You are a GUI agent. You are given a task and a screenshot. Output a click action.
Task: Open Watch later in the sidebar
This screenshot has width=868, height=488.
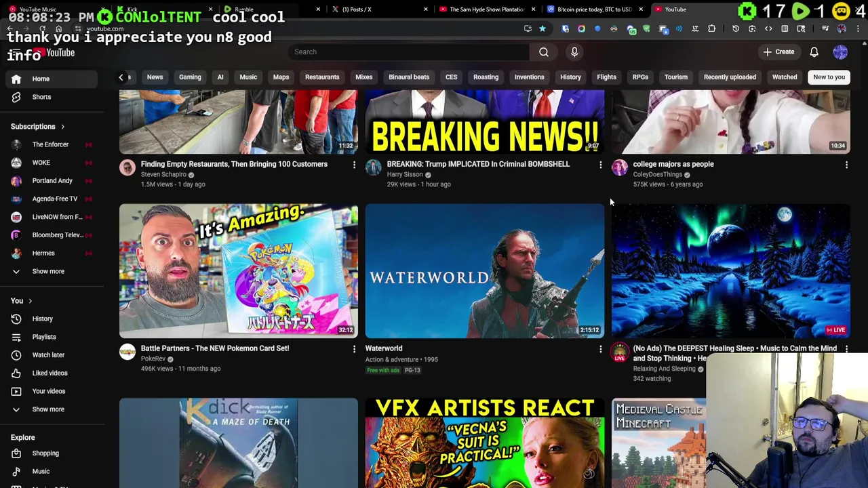point(52,355)
